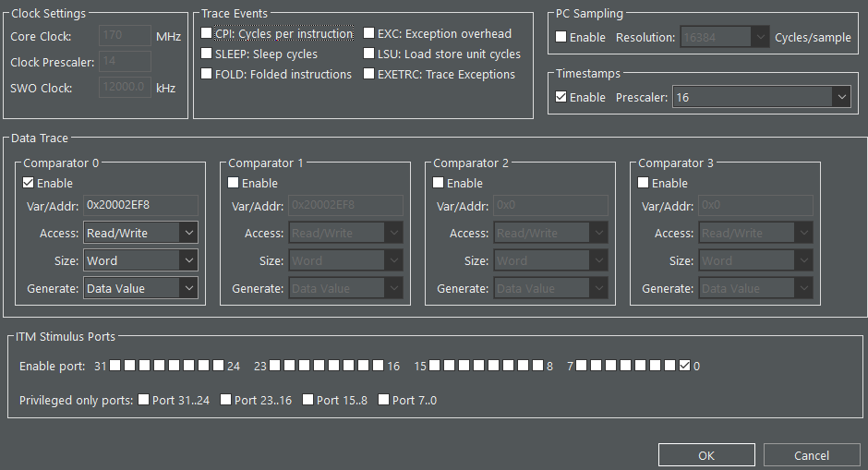Expand Comparator 0 Size dropdown
Image resolution: width=868 pixels, height=470 pixels.
[x=140, y=261]
